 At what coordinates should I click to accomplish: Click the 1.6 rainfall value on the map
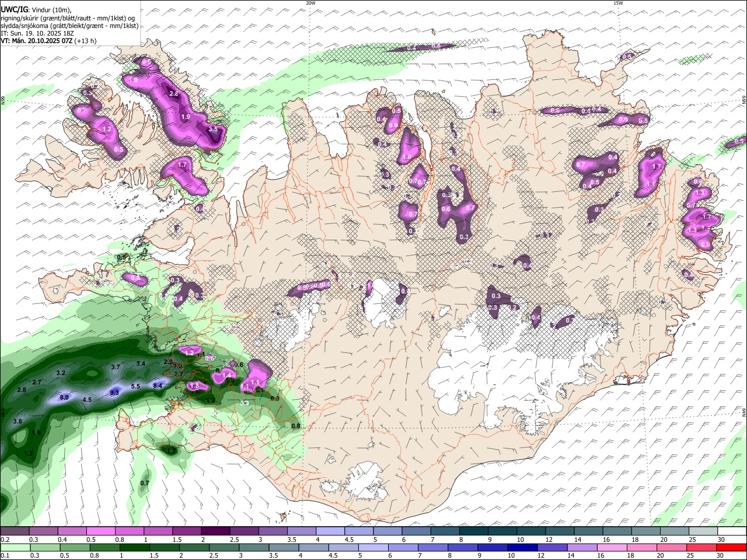(37, 432)
